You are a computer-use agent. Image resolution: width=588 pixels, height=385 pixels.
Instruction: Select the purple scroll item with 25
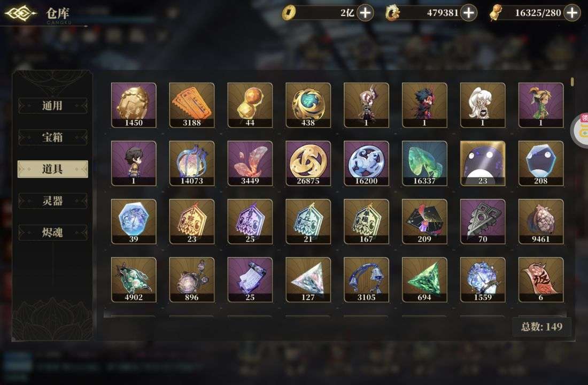(x=250, y=280)
